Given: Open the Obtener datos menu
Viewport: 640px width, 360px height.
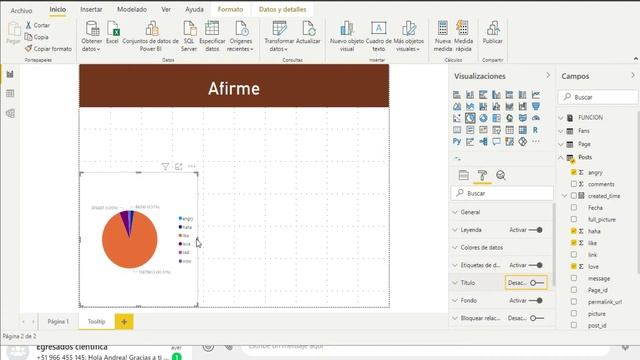Looking at the screenshot, I should (92, 36).
